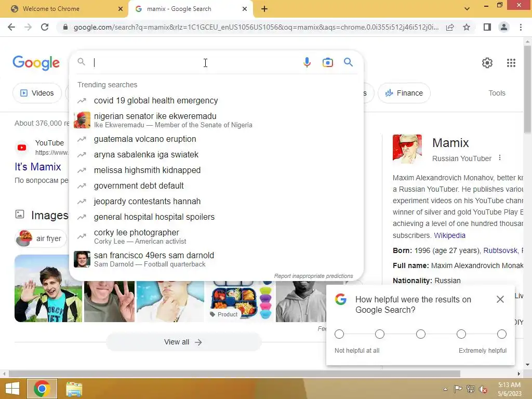
Task: Choose 'corky lee photographer' suggestion
Action: (x=216, y=236)
